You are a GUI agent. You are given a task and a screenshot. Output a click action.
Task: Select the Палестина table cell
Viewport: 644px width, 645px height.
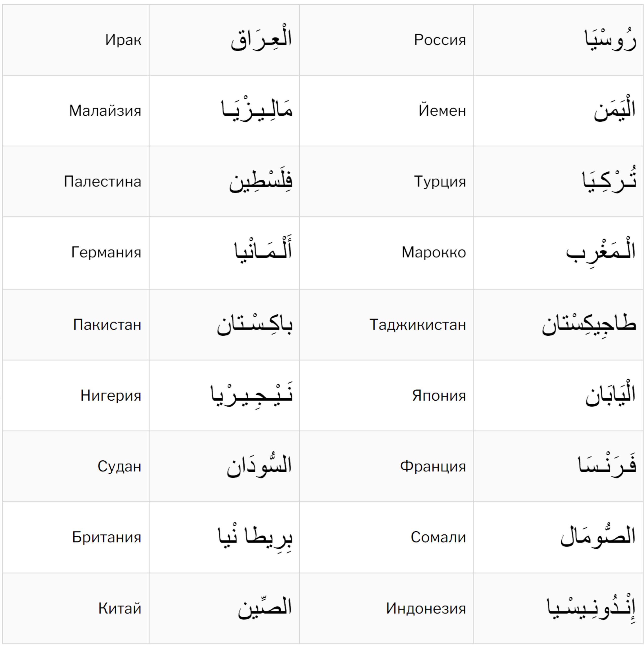click(x=103, y=182)
